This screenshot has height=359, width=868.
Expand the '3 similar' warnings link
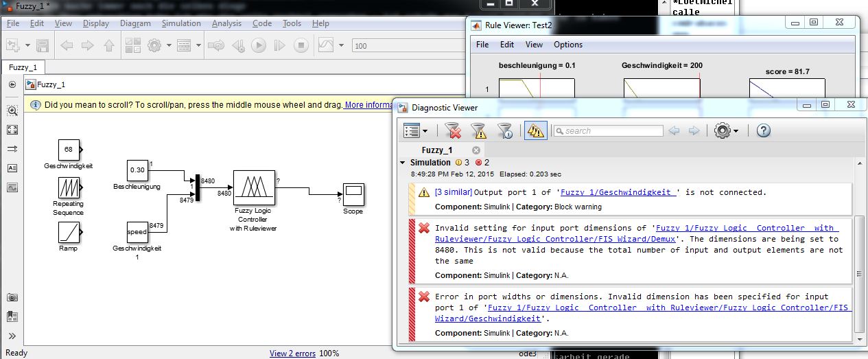click(x=453, y=192)
